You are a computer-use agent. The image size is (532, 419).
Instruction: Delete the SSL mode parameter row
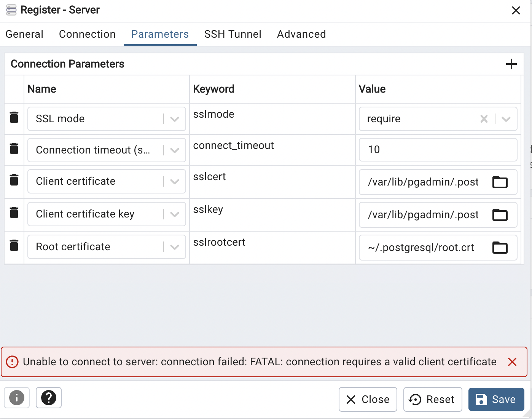point(14,118)
